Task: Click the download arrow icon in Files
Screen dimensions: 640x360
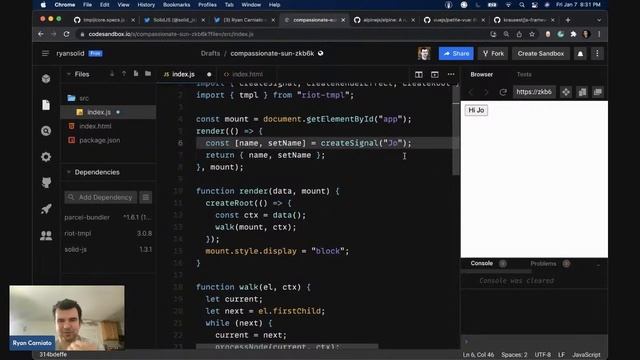Action: [112, 74]
